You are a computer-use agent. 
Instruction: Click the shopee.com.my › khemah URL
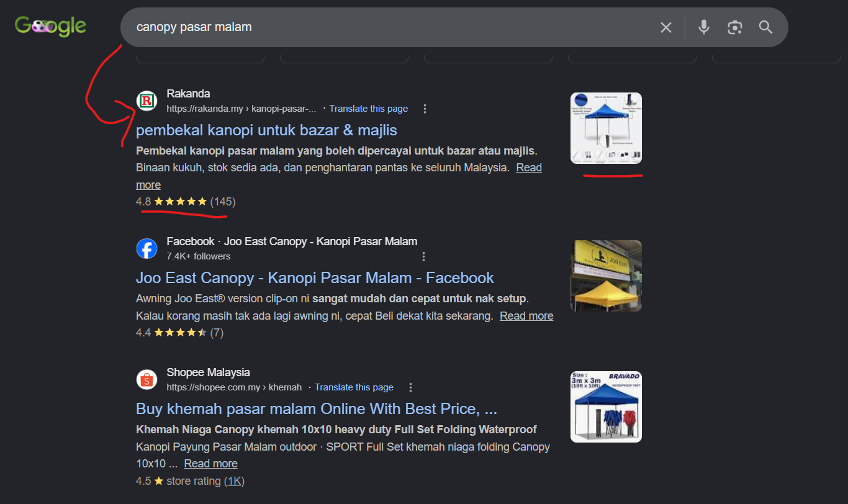(234, 387)
